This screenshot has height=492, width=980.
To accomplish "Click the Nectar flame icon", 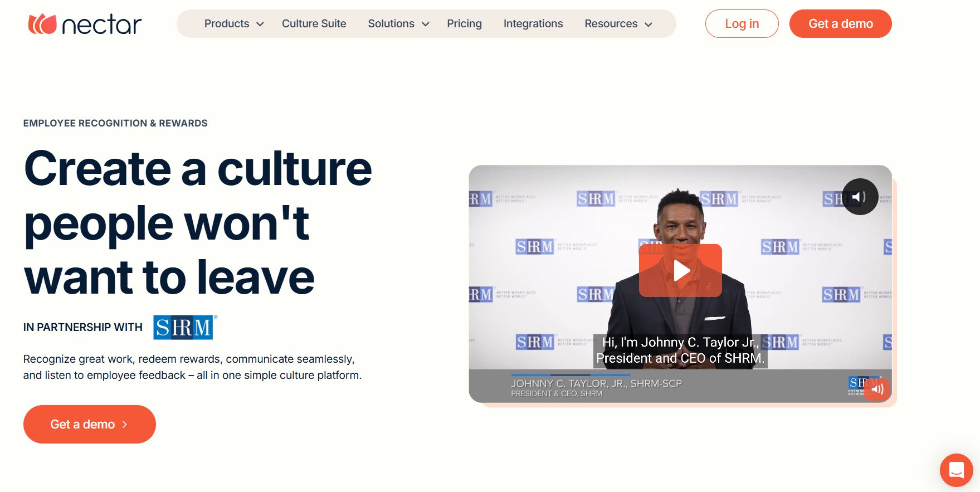I will pyautogui.click(x=42, y=24).
